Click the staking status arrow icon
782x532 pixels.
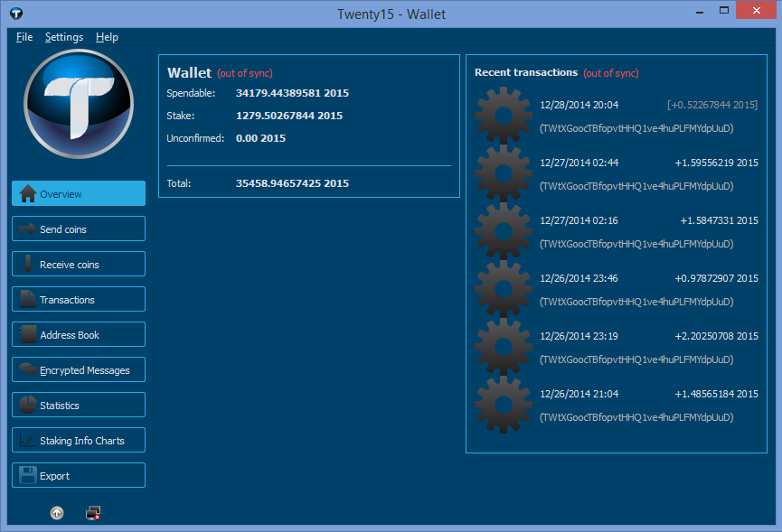click(57, 512)
